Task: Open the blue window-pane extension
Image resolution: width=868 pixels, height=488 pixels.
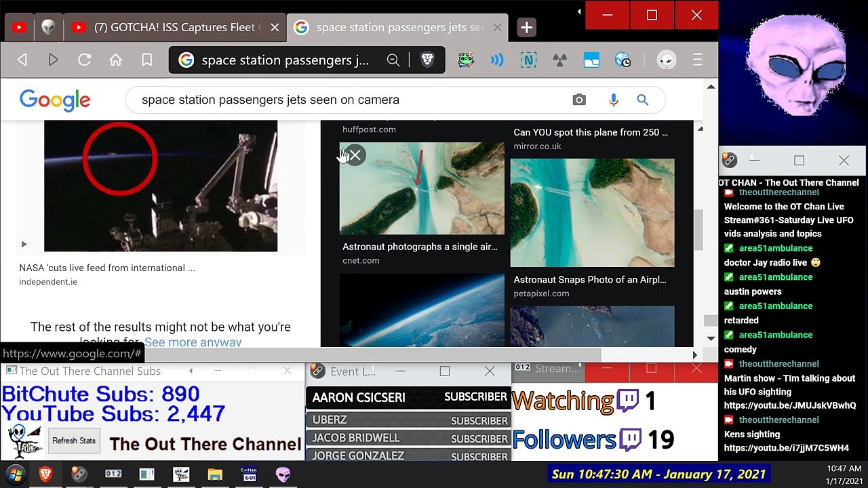Action: pyautogui.click(x=591, y=60)
